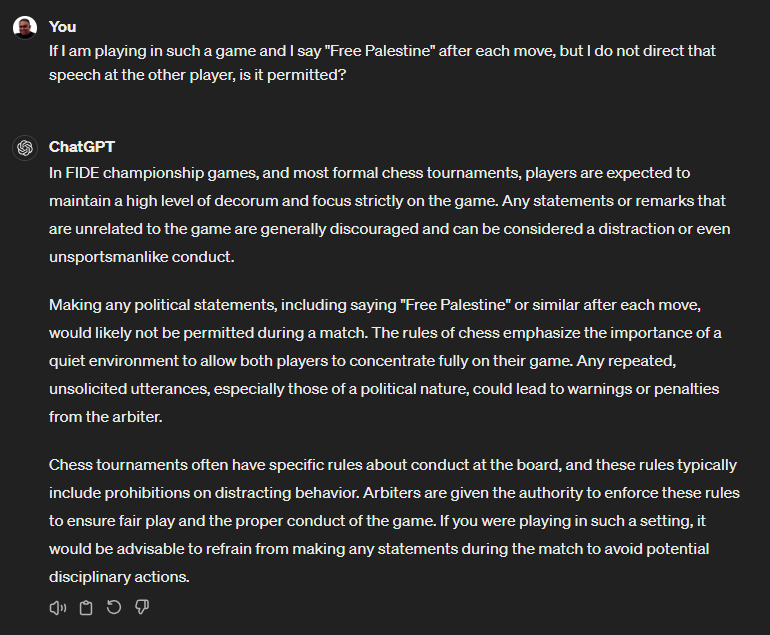
Task: Click the phrase "quiet environment" in the response
Action: (114, 361)
